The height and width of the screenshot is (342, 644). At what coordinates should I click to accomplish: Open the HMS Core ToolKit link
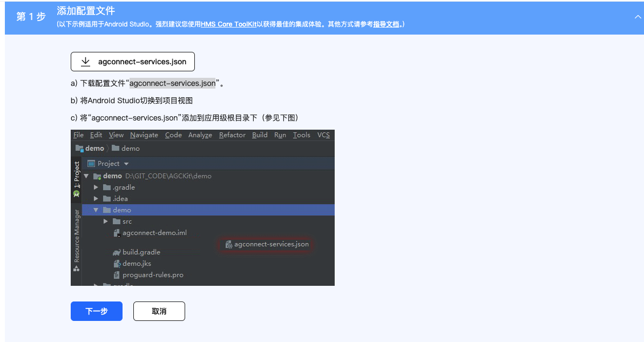tap(228, 24)
